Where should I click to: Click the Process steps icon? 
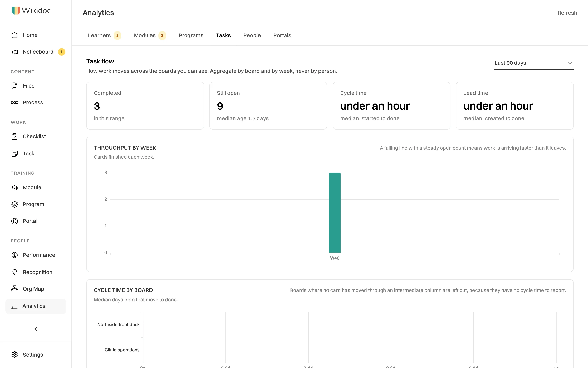pyautogui.click(x=14, y=102)
